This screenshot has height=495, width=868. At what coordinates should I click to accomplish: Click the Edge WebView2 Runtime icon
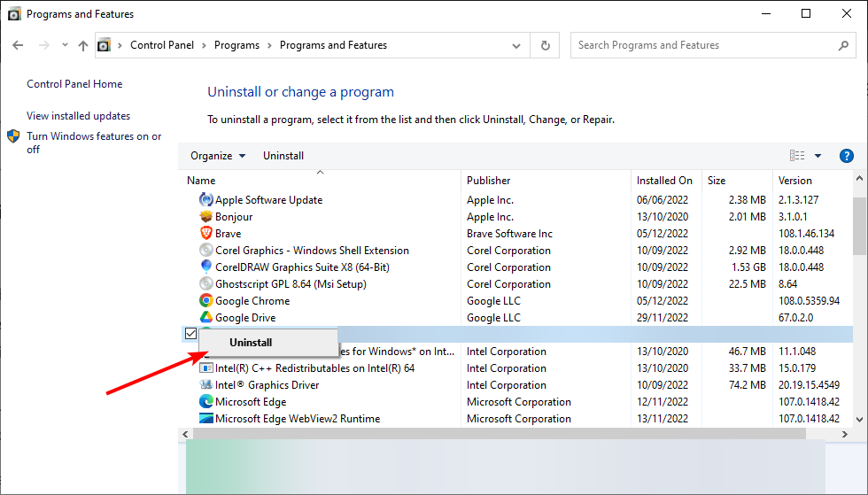[205, 418]
